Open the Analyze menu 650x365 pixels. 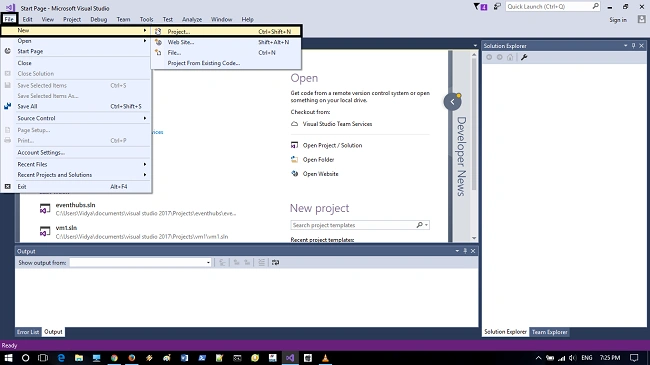point(192,19)
